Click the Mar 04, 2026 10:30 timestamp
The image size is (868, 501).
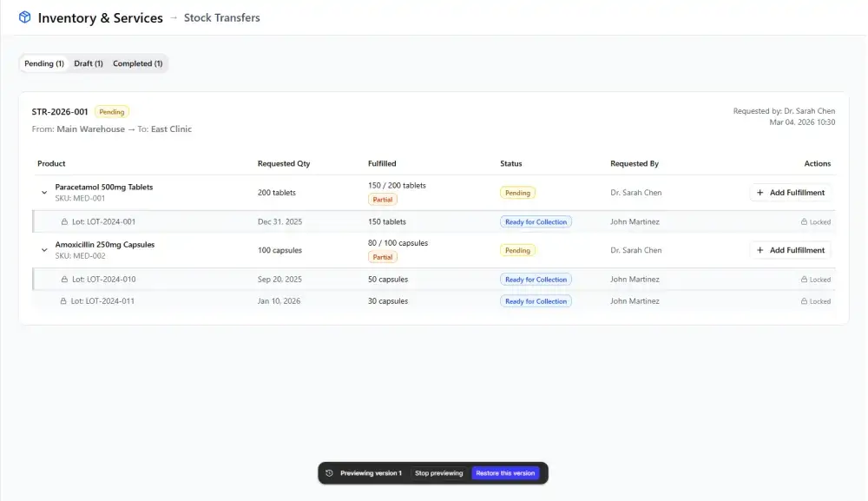pyautogui.click(x=802, y=122)
